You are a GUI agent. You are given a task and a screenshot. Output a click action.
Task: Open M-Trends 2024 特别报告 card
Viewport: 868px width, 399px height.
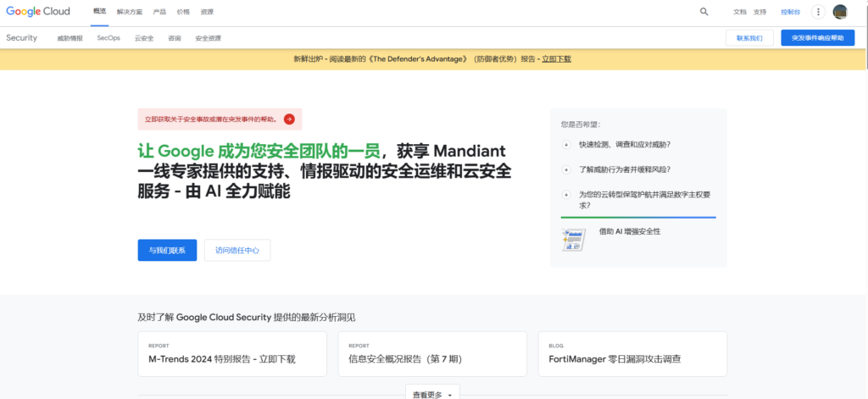(232, 354)
